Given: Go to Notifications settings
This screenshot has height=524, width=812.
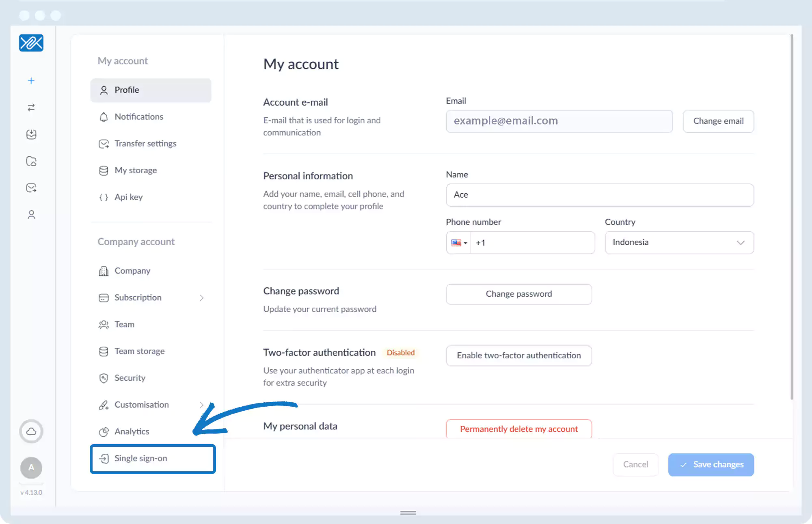Looking at the screenshot, I should 139,117.
